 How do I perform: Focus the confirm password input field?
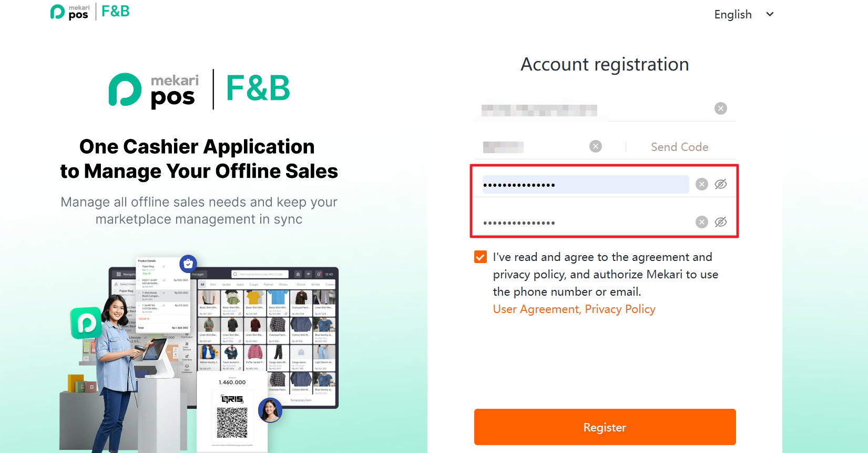click(x=585, y=223)
